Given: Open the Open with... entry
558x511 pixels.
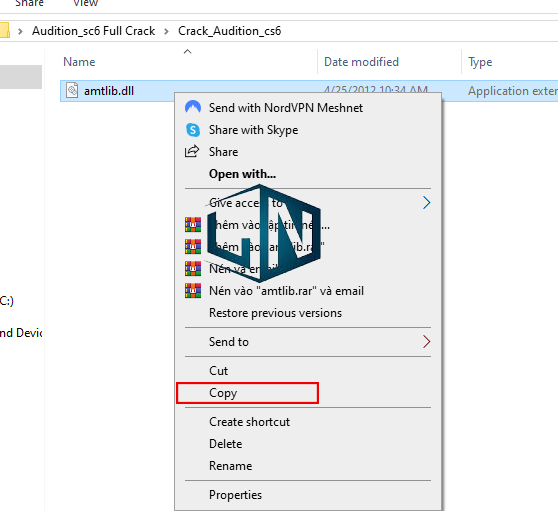Looking at the screenshot, I should (x=308, y=174).
